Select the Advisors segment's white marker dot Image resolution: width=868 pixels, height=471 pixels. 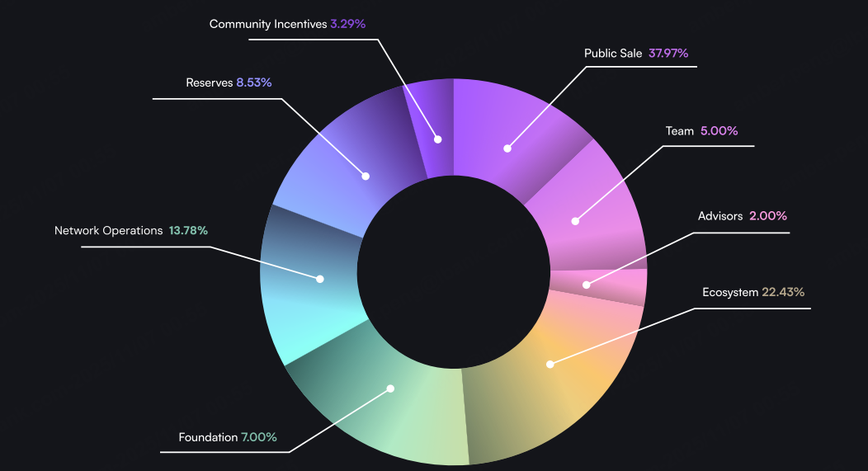(586, 285)
